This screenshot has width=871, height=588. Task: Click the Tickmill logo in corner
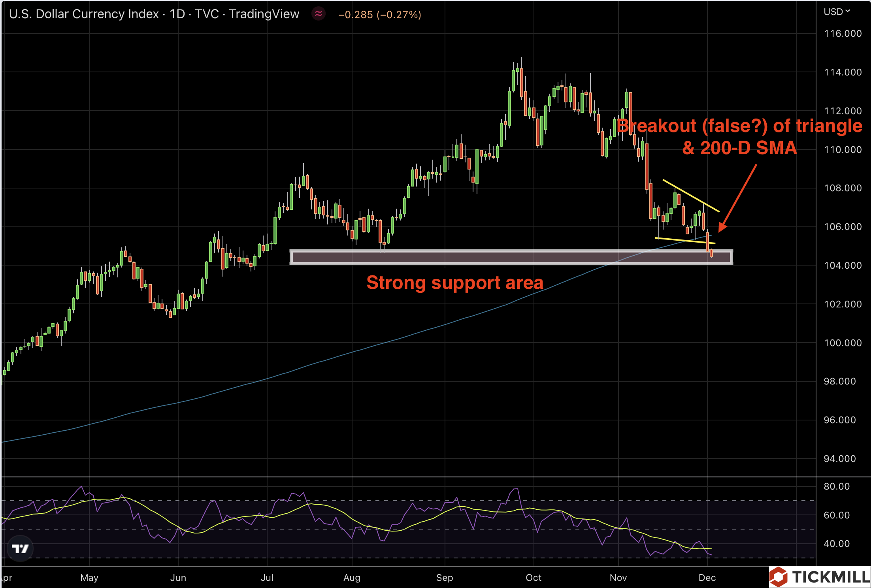820,577
